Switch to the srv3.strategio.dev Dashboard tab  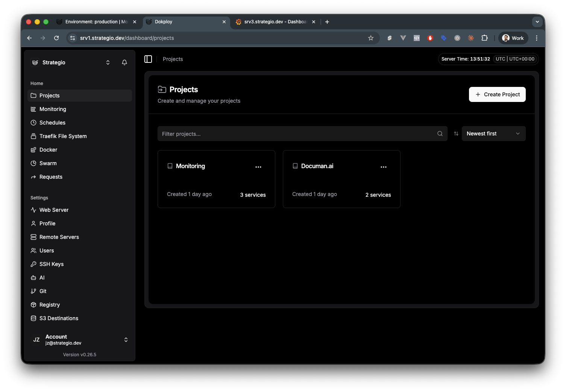click(x=275, y=22)
